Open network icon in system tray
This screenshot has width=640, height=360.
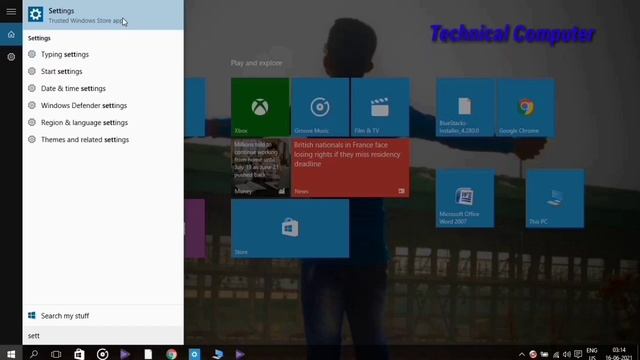coord(556,354)
